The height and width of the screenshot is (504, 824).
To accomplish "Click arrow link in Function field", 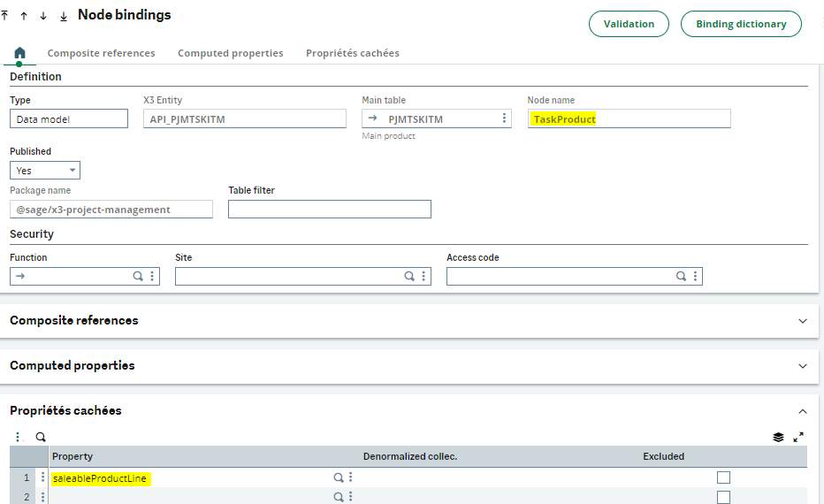I will (x=20, y=276).
